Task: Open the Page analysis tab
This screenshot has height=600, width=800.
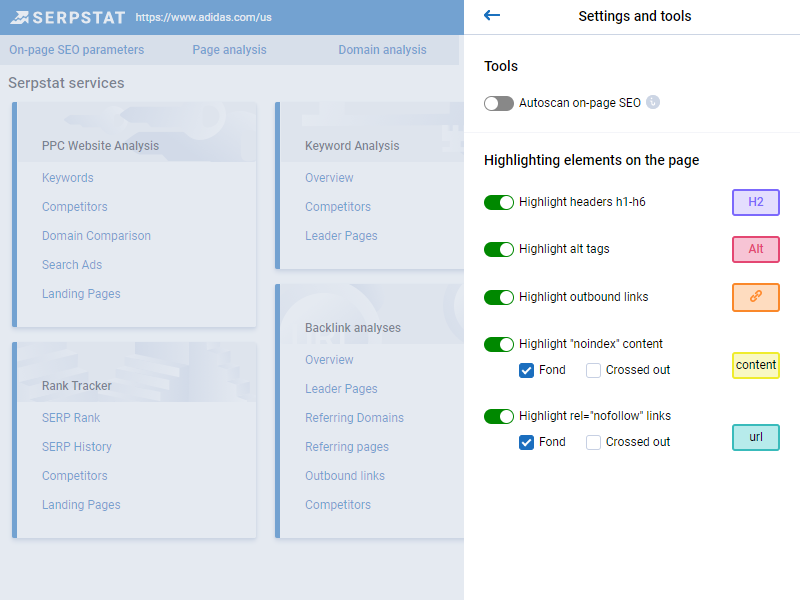Action: pos(229,50)
